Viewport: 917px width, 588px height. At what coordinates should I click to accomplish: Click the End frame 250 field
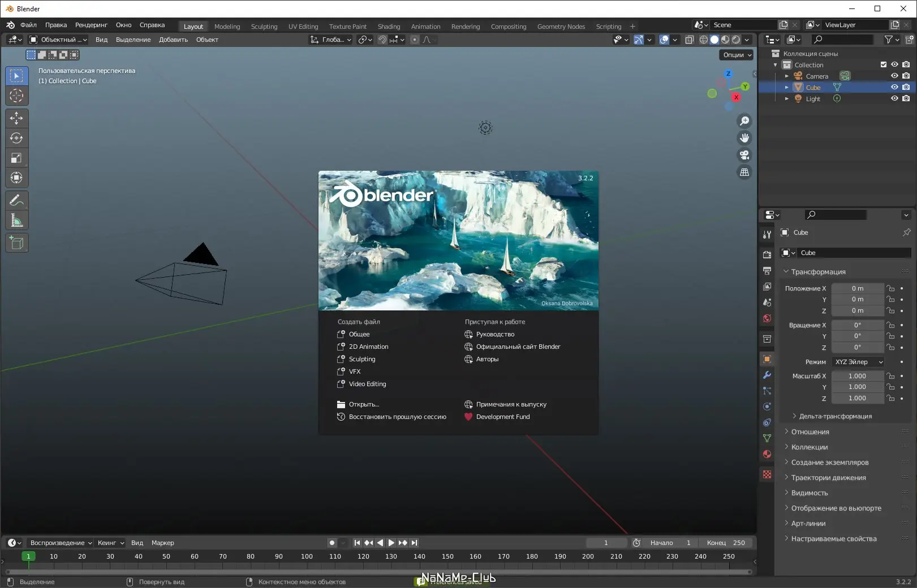coord(726,543)
